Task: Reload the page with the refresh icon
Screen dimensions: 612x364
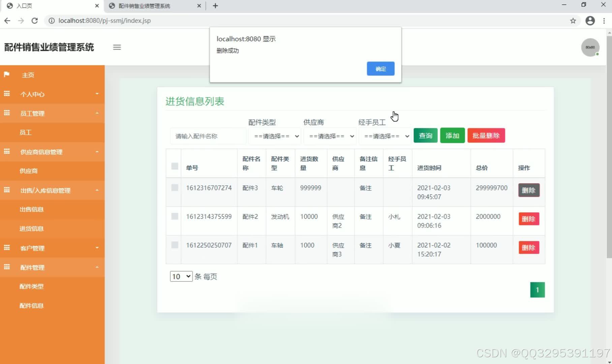Action: click(x=34, y=21)
